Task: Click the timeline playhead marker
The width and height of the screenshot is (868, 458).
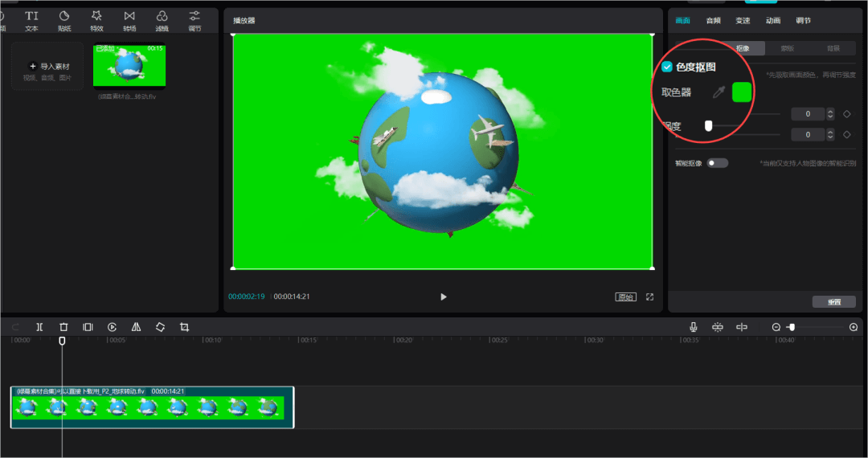Action: 62,341
